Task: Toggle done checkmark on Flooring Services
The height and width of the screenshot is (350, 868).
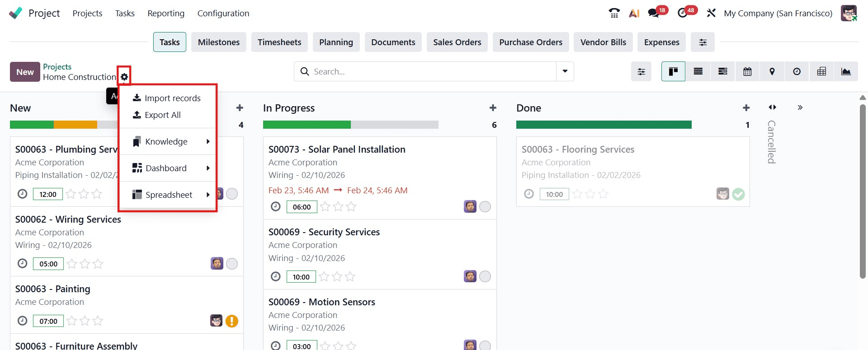Action: click(738, 194)
